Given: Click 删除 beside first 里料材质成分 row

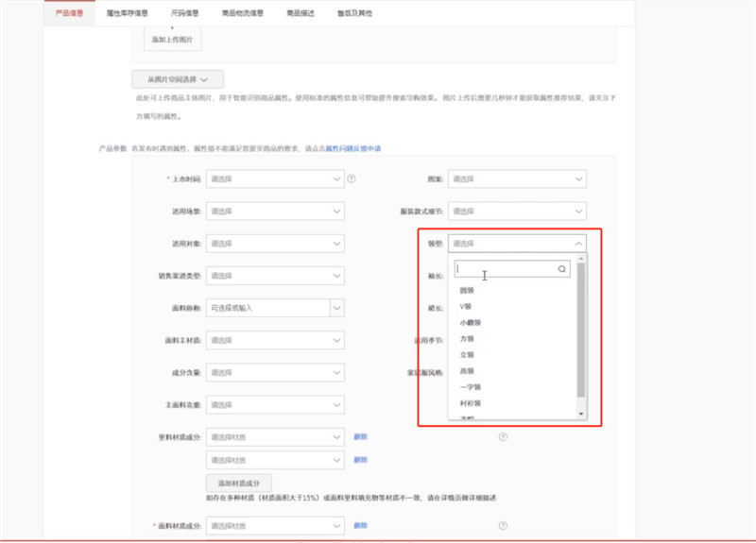Looking at the screenshot, I should click(361, 436).
